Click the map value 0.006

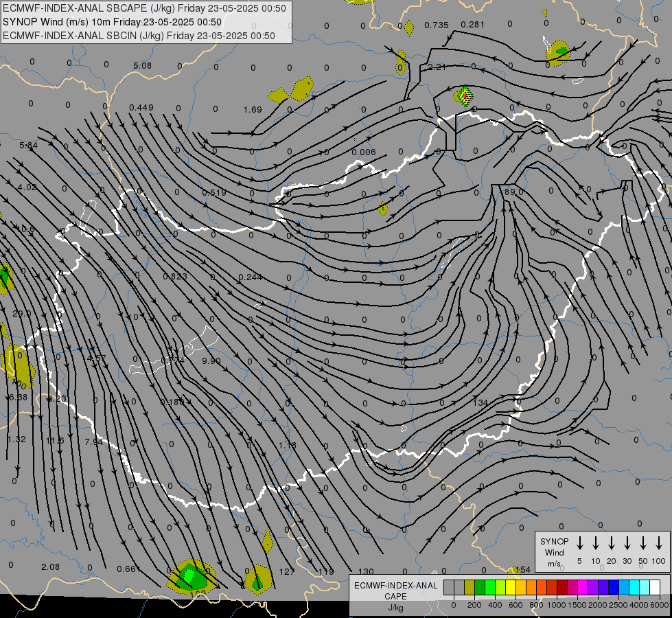tap(363, 152)
